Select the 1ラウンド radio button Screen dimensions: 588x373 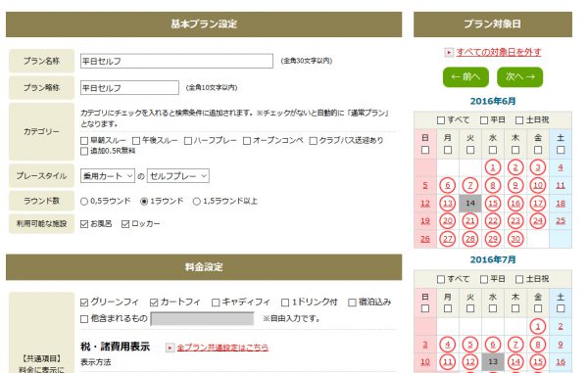tap(144, 202)
